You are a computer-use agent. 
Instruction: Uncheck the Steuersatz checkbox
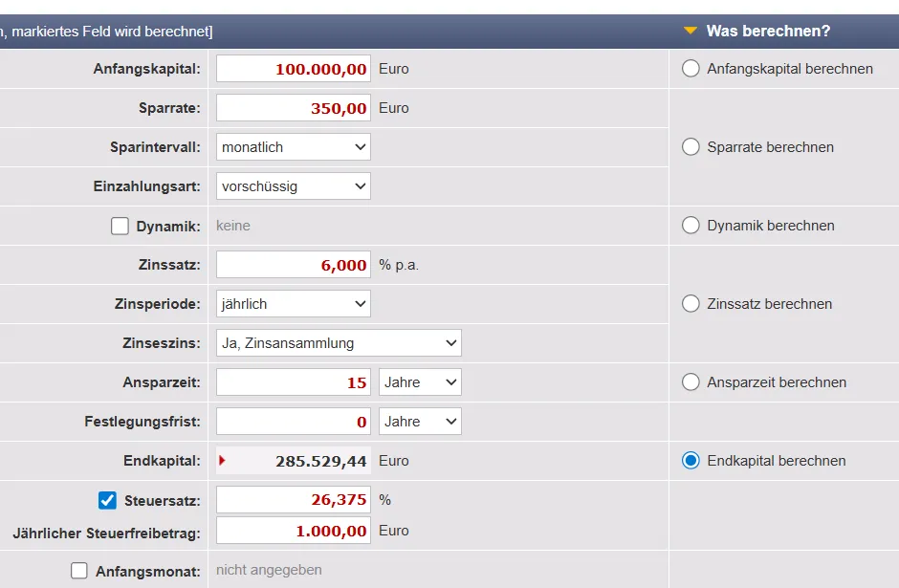coord(107,500)
